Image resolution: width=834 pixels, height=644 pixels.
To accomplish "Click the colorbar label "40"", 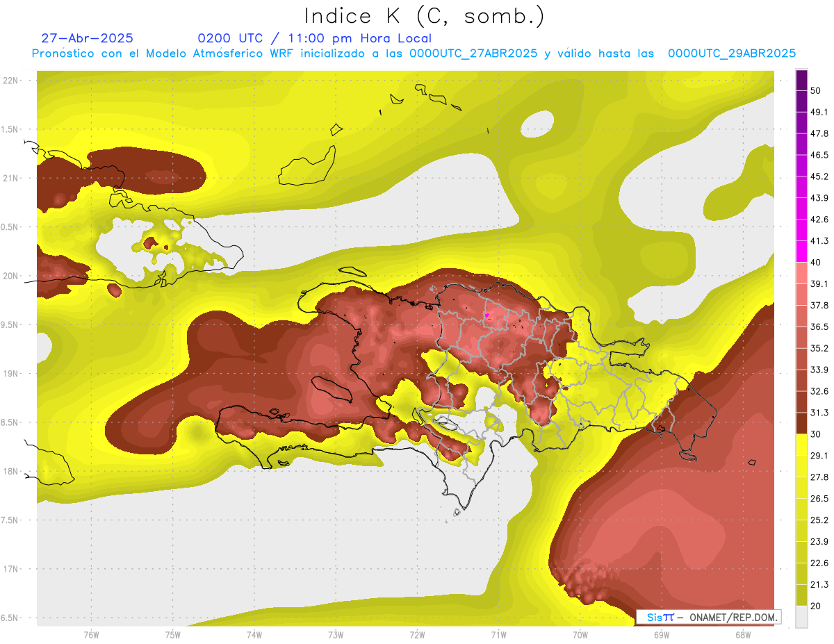I will 816,263.
